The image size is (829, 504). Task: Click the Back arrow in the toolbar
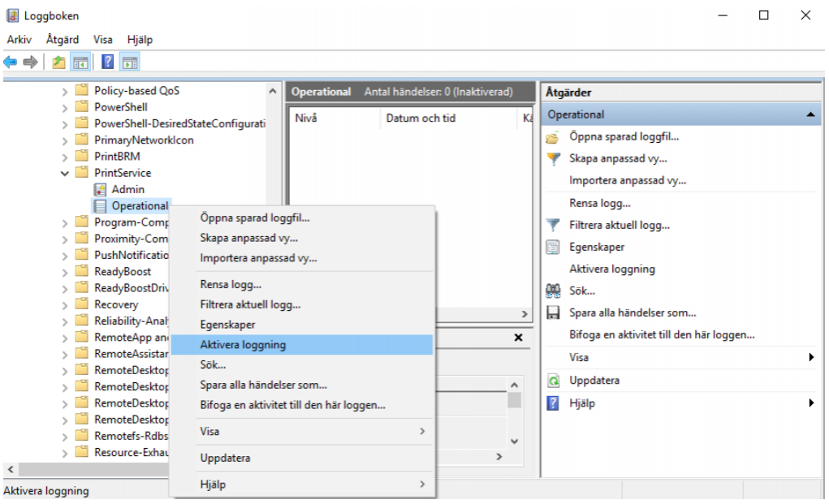11,62
